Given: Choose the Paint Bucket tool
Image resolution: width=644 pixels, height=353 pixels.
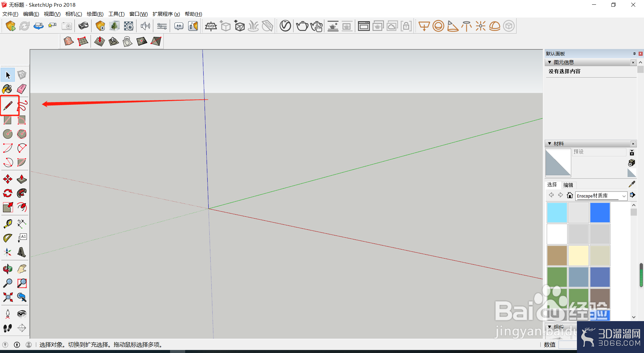Looking at the screenshot, I should click(8, 89).
